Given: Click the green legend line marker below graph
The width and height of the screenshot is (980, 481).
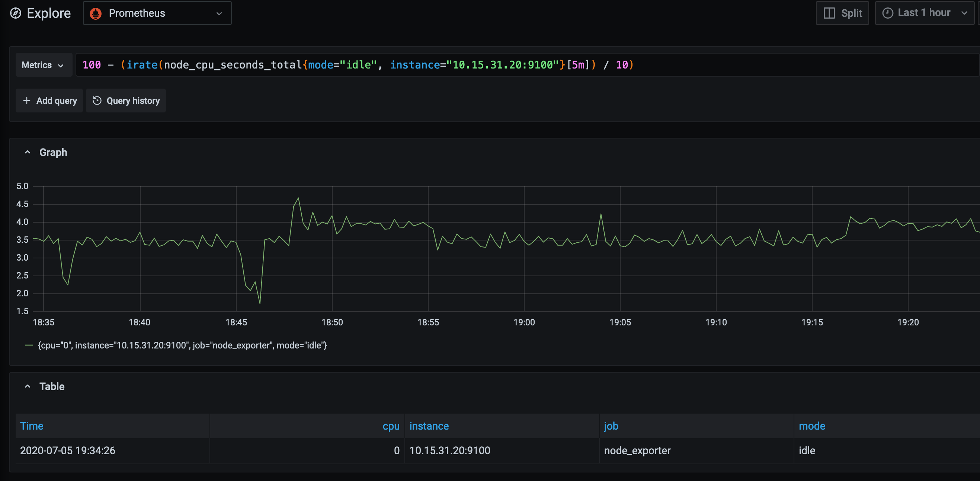Looking at the screenshot, I should coord(29,345).
